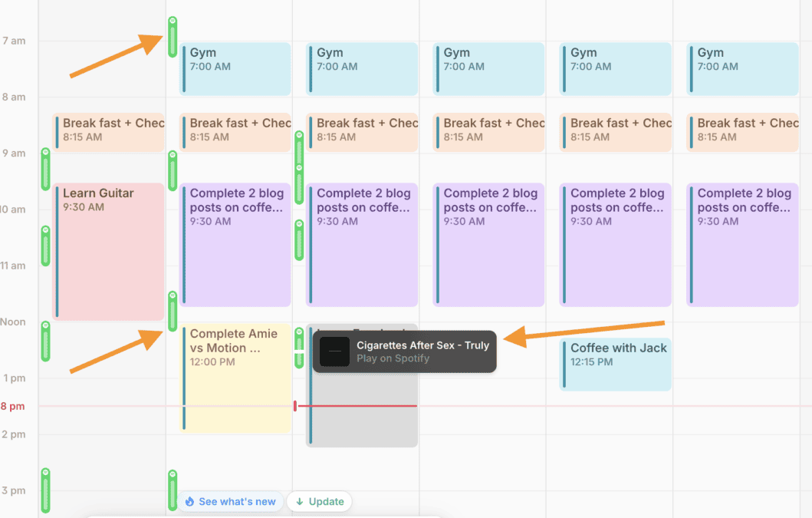Toggle the green pill beside Monday's Gym event
The image size is (812, 518).
[172, 37]
